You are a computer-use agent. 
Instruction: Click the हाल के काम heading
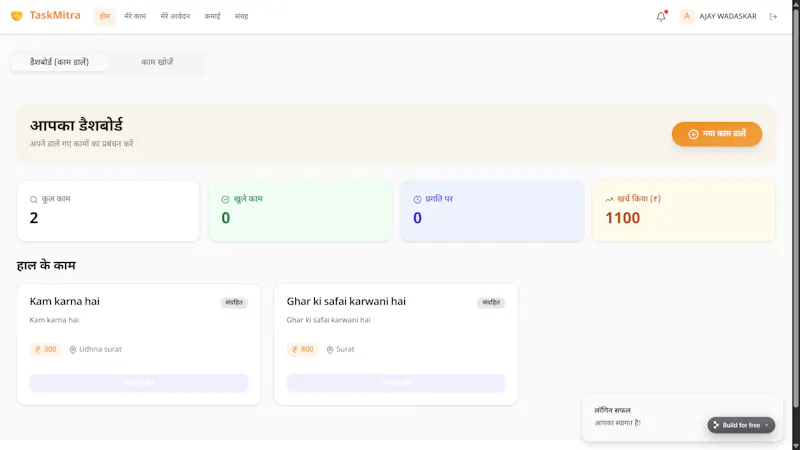(46, 265)
